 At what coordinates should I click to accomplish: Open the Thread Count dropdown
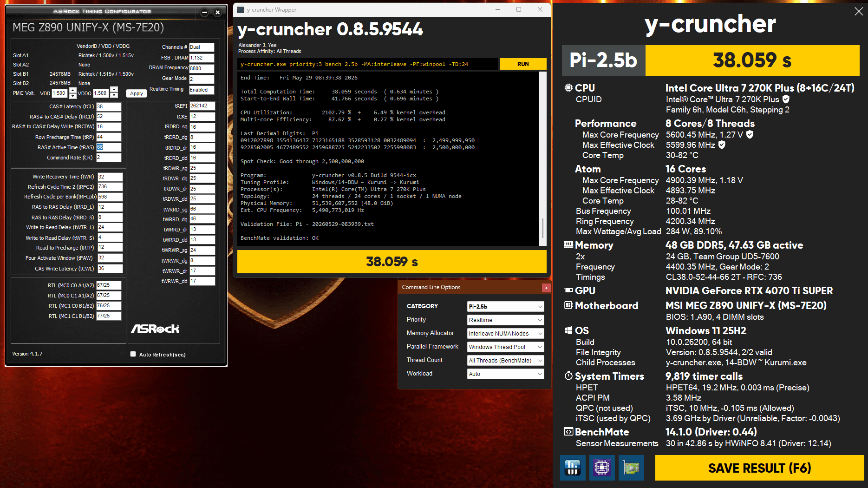505,360
